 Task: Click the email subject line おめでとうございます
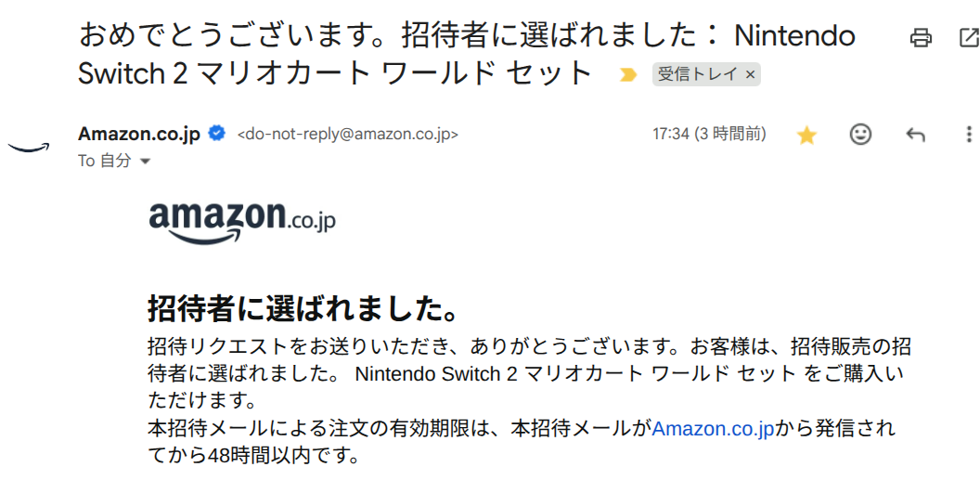(x=466, y=55)
